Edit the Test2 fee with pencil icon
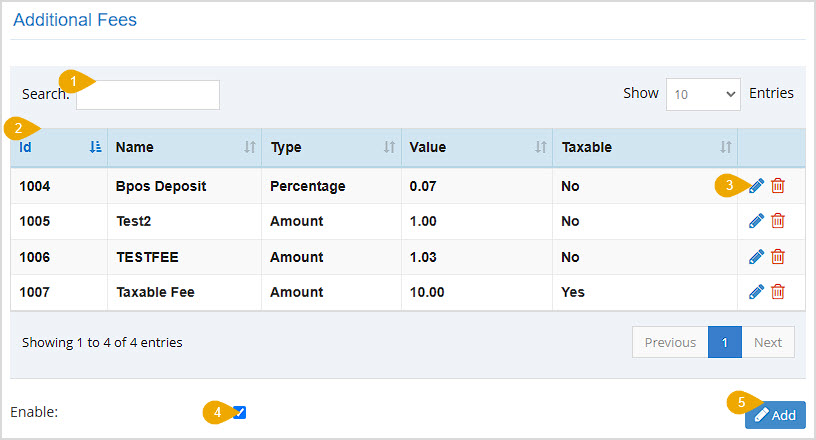 [756, 221]
